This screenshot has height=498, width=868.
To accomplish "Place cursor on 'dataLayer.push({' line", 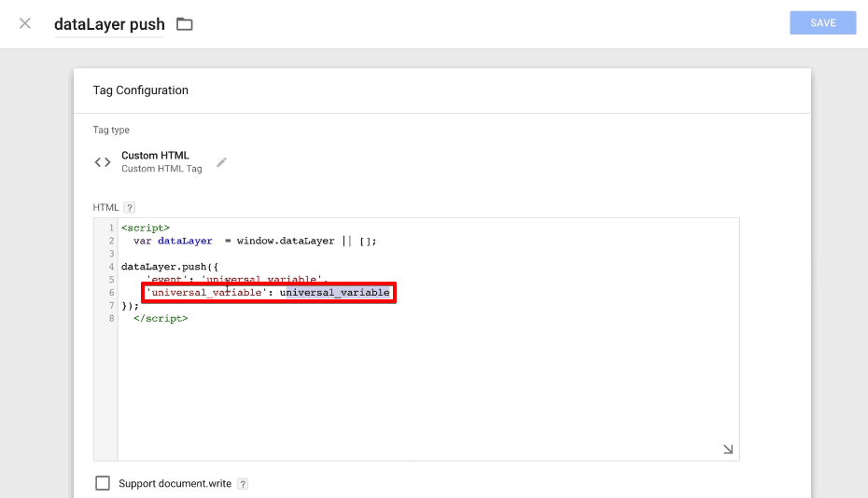I will click(x=169, y=267).
